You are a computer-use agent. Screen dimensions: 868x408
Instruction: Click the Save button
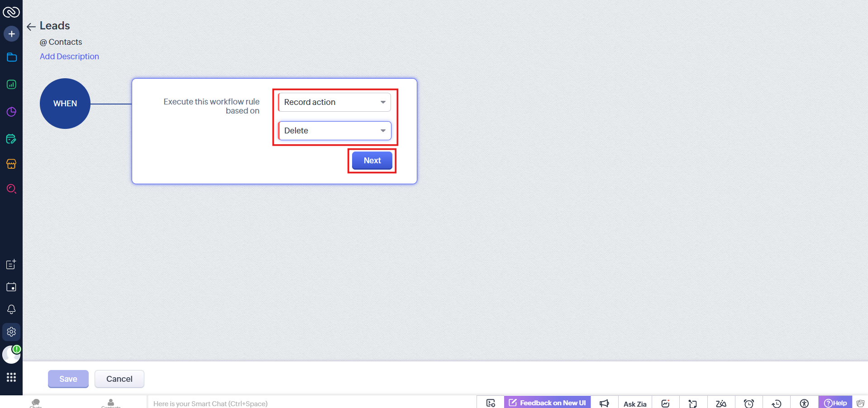tap(68, 379)
